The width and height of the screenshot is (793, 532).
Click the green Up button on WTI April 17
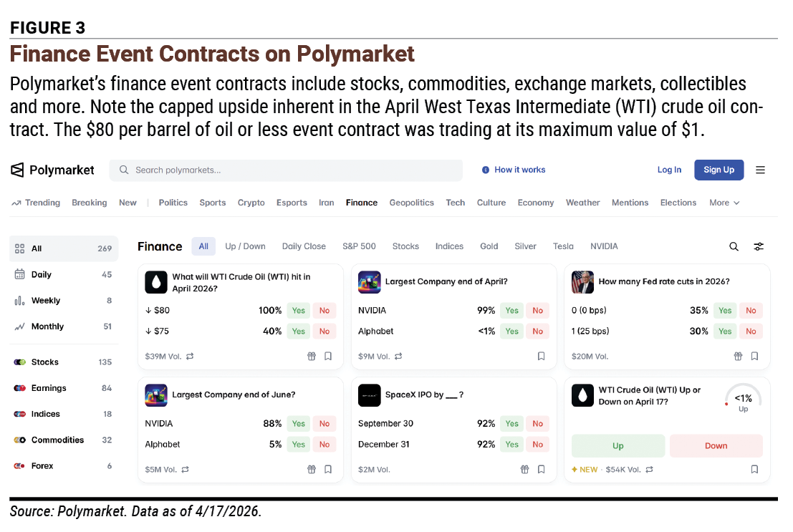point(618,445)
